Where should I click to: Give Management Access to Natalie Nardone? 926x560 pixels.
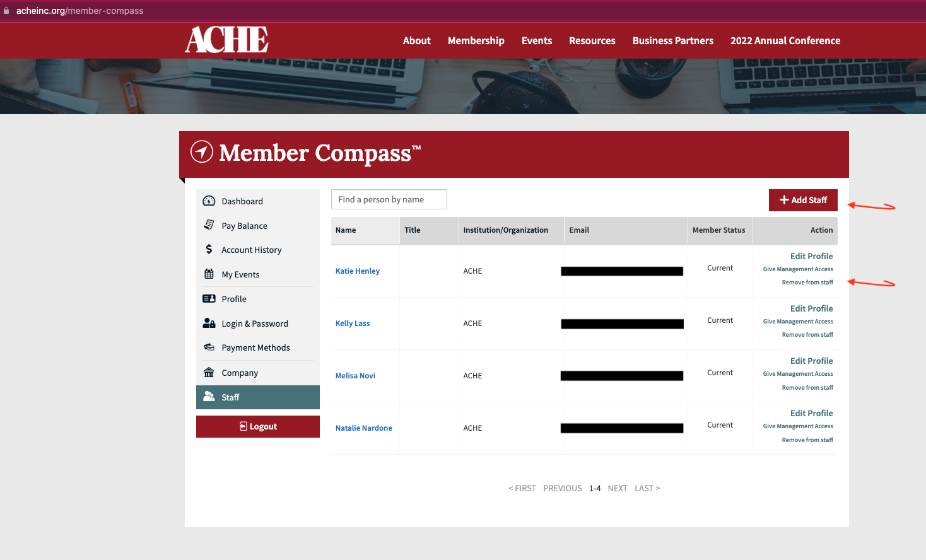tap(798, 426)
